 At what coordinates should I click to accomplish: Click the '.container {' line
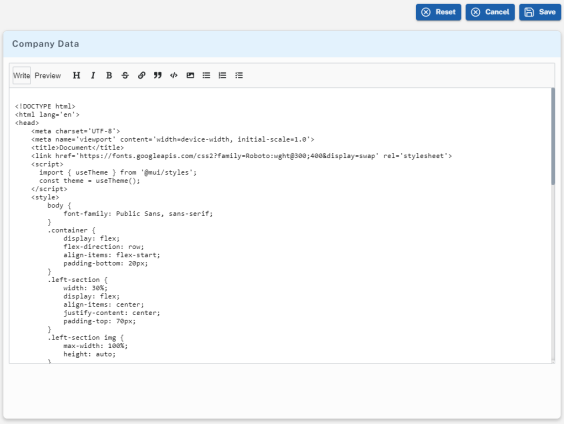point(71,231)
